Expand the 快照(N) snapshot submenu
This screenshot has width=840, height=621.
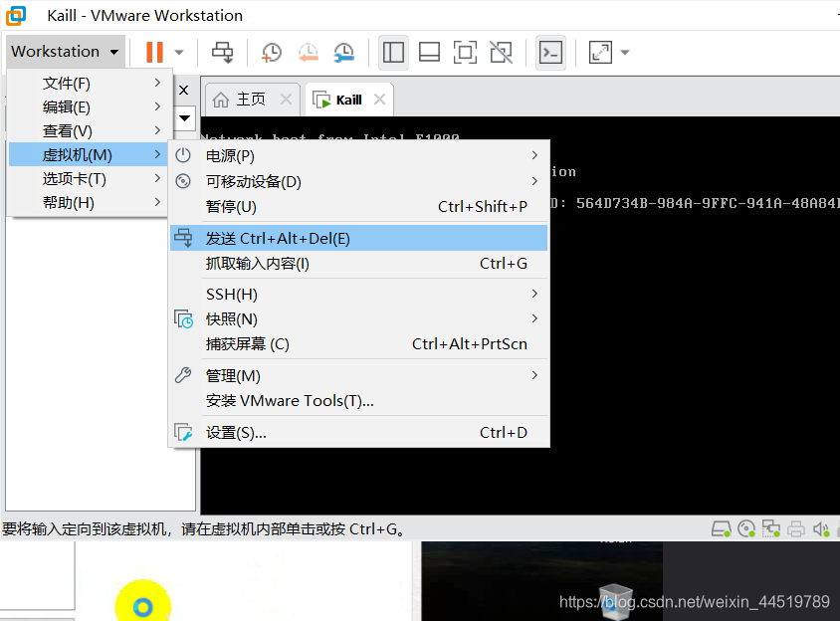pyautogui.click(x=359, y=318)
